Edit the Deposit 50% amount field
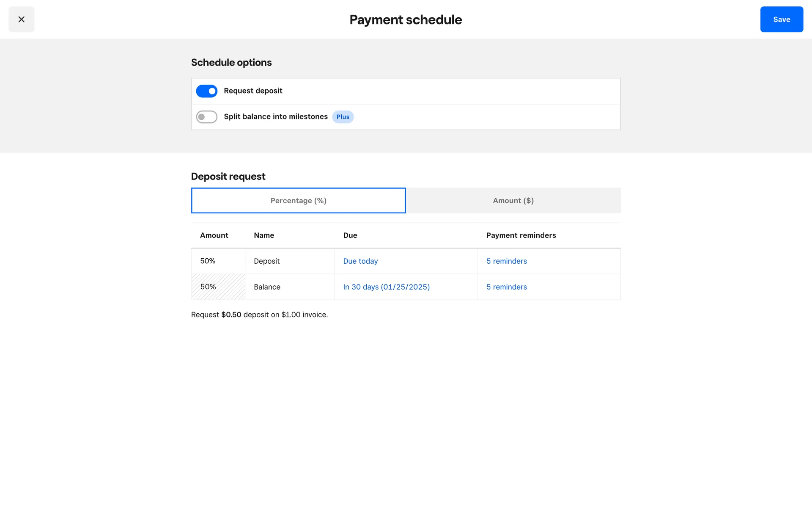This screenshot has width=812, height=508. pyautogui.click(x=218, y=261)
